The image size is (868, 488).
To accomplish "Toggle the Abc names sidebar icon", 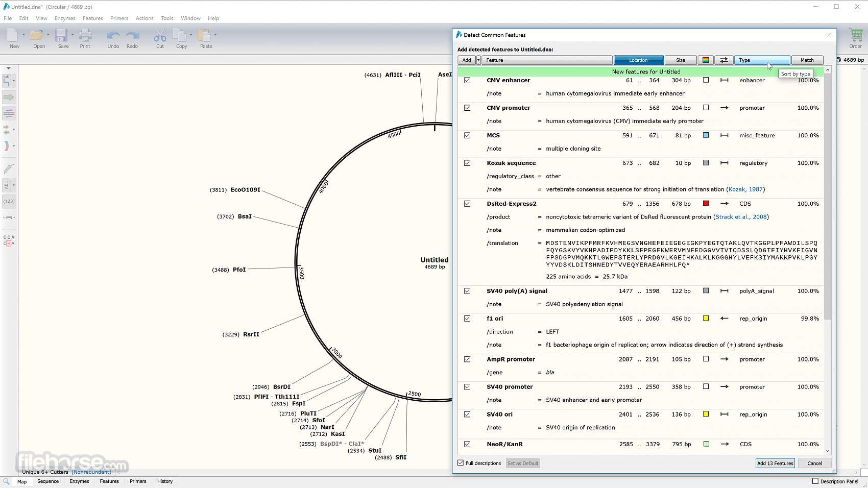I will click(x=7, y=185).
